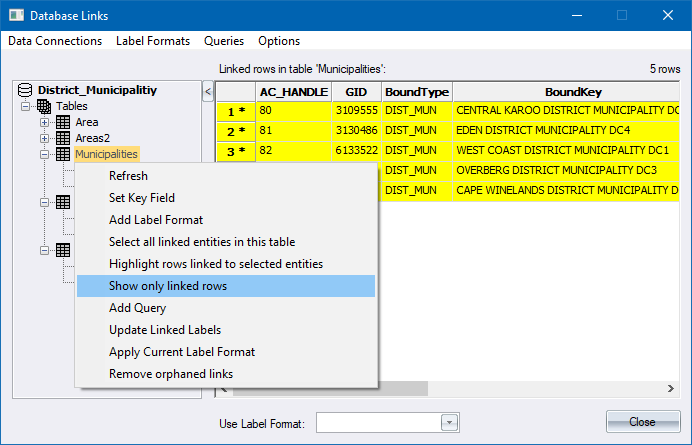
Task: Collapse the Municipalities table node
Action: [45, 154]
